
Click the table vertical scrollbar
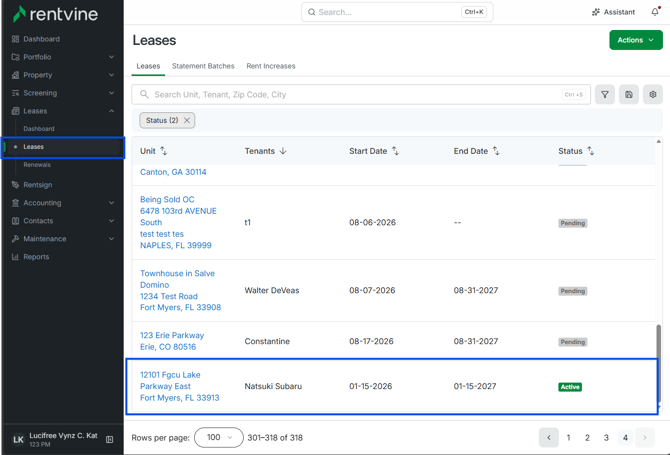[658, 363]
